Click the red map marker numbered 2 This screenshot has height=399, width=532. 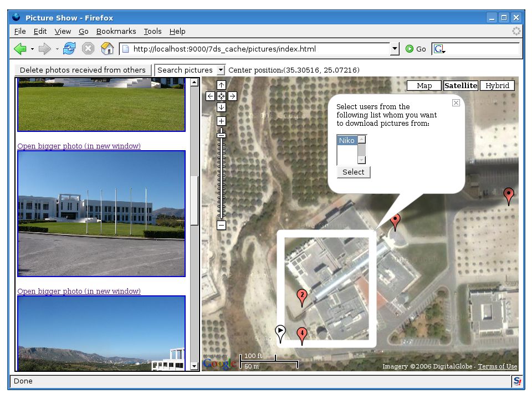click(x=302, y=298)
